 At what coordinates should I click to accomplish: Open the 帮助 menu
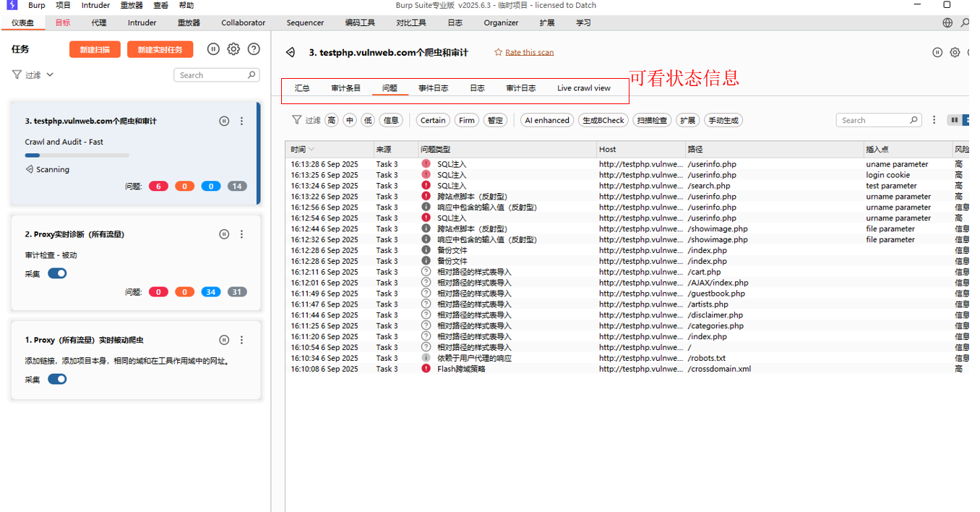[186, 5]
